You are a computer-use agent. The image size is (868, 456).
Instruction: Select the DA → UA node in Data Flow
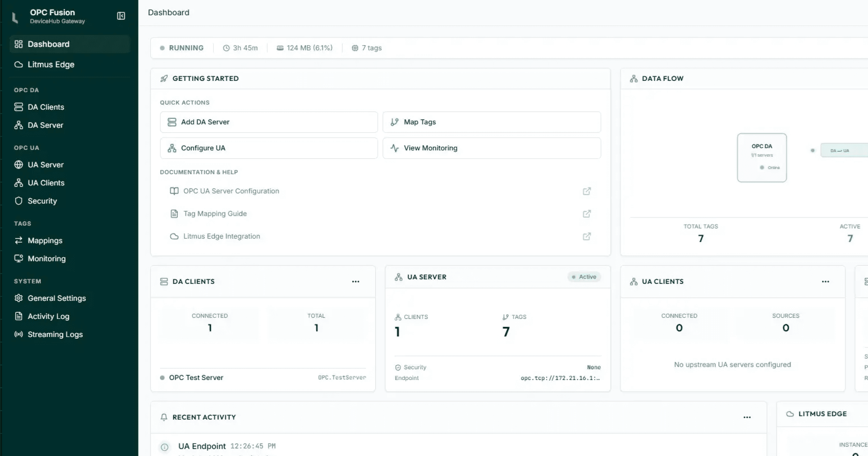[x=844, y=150]
